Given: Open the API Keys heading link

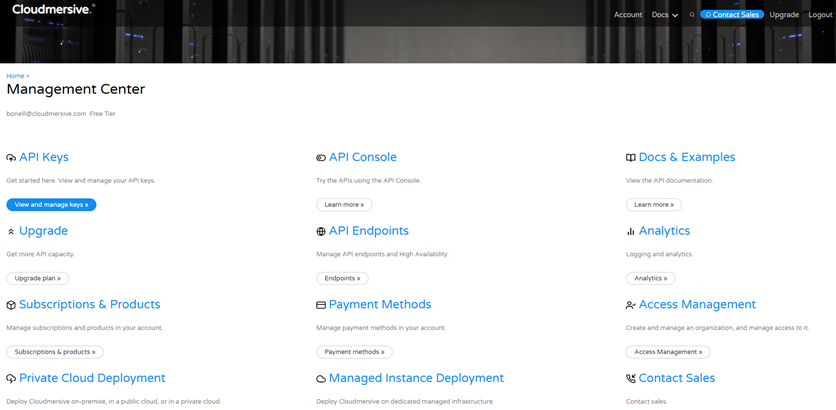Looking at the screenshot, I should pos(44,157).
